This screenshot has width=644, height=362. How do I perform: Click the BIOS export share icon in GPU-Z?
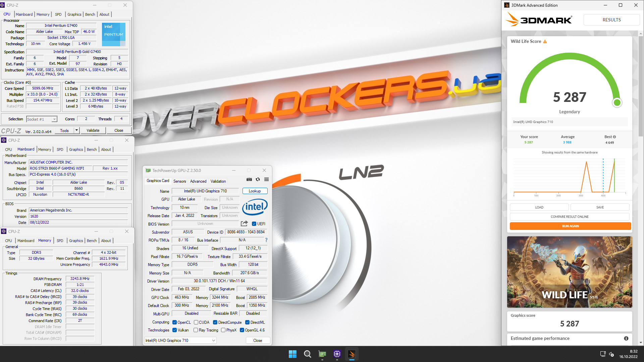point(244,224)
